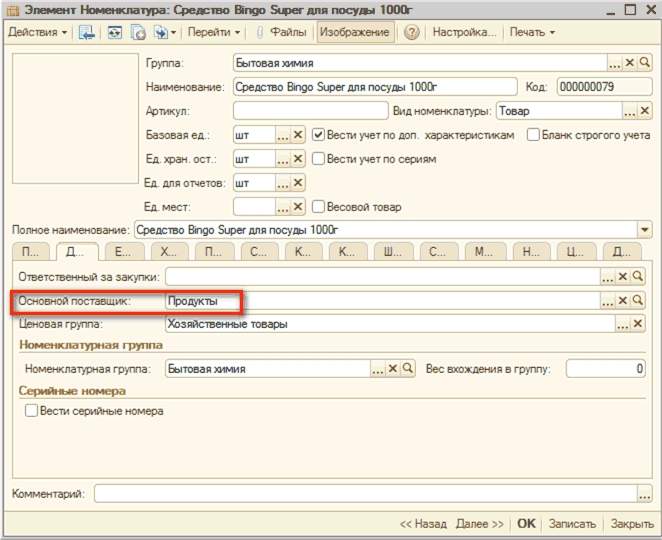Open the Перейти menu

(214, 32)
